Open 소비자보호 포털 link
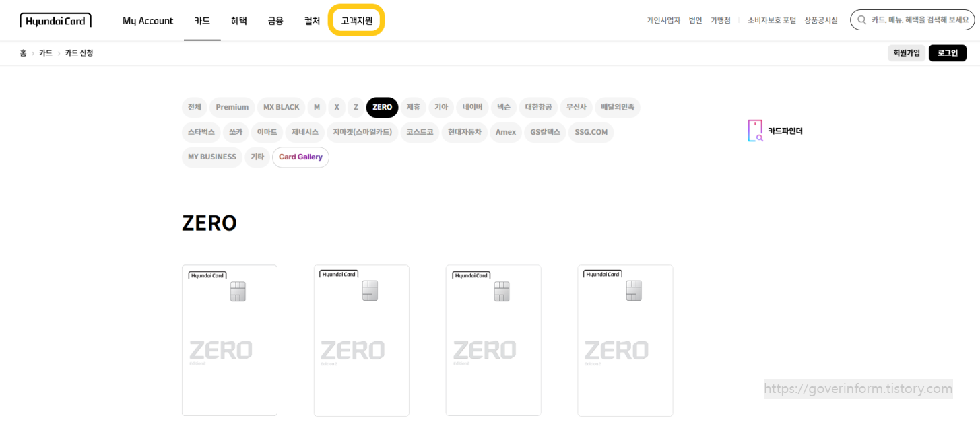This screenshot has width=980, height=426. 771,20
